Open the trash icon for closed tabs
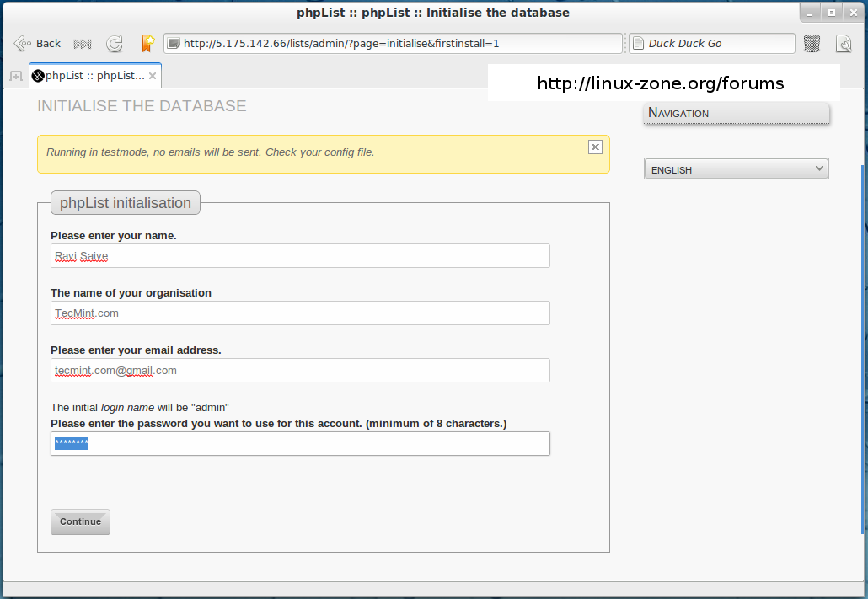 pyautogui.click(x=812, y=44)
